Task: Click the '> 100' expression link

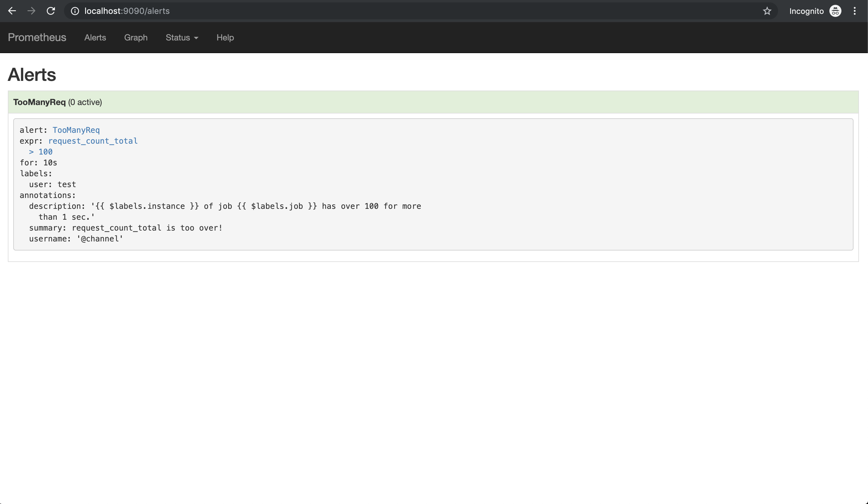Action: click(41, 152)
